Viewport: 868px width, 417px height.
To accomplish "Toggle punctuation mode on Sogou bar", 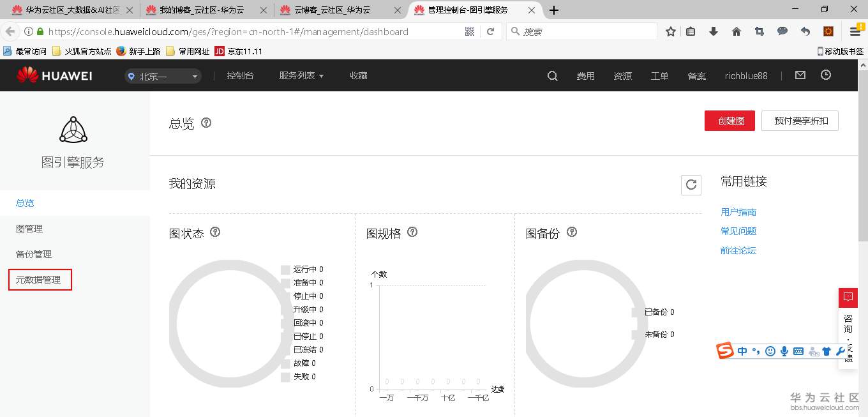I will point(756,351).
